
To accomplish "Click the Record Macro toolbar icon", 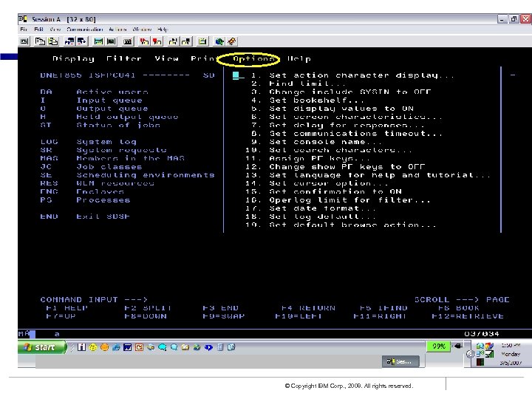I will click(144, 41).
